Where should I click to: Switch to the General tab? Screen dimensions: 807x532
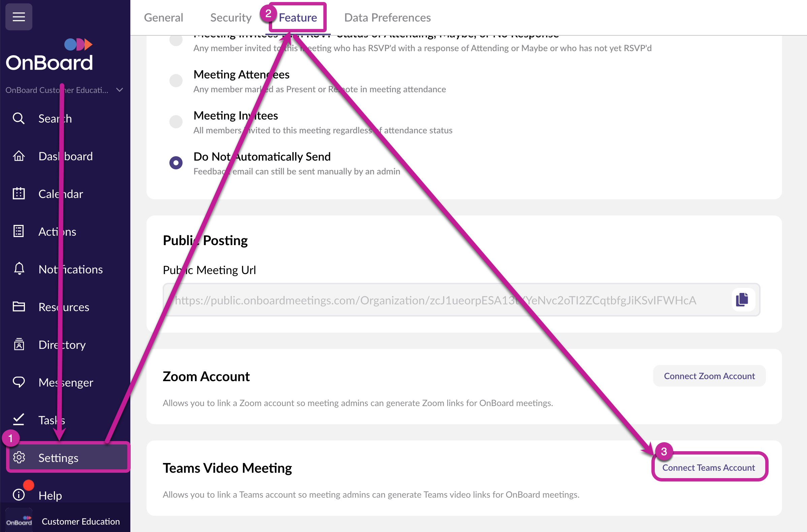[x=164, y=17]
